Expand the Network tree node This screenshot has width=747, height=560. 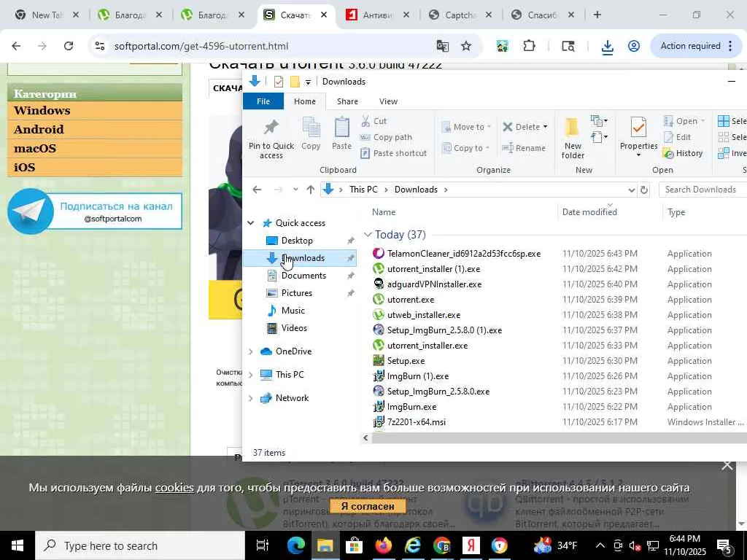click(251, 398)
